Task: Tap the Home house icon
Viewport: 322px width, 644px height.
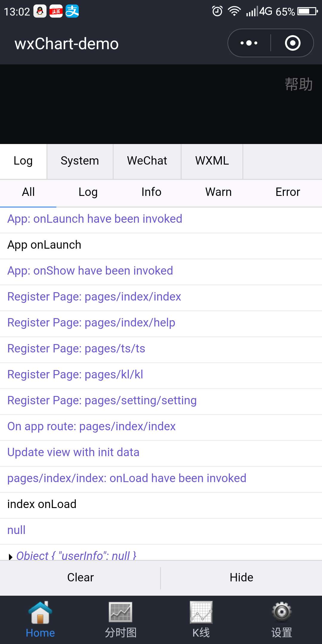Action: tap(40, 613)
